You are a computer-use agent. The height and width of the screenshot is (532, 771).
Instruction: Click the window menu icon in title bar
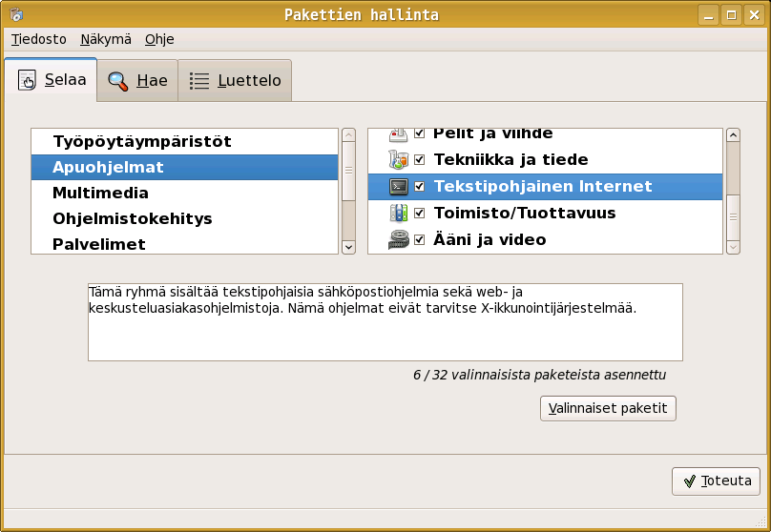pyautogui.click(x=16, y=14)
